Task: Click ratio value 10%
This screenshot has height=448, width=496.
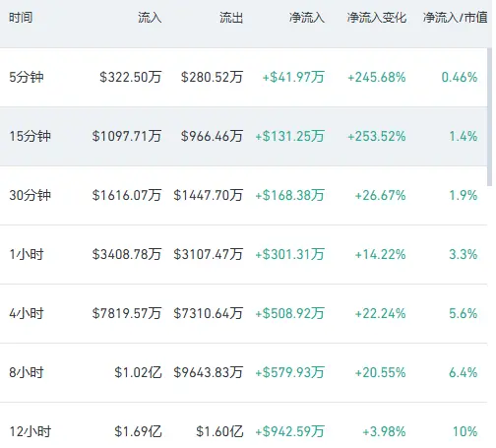Action: [465, 431]
